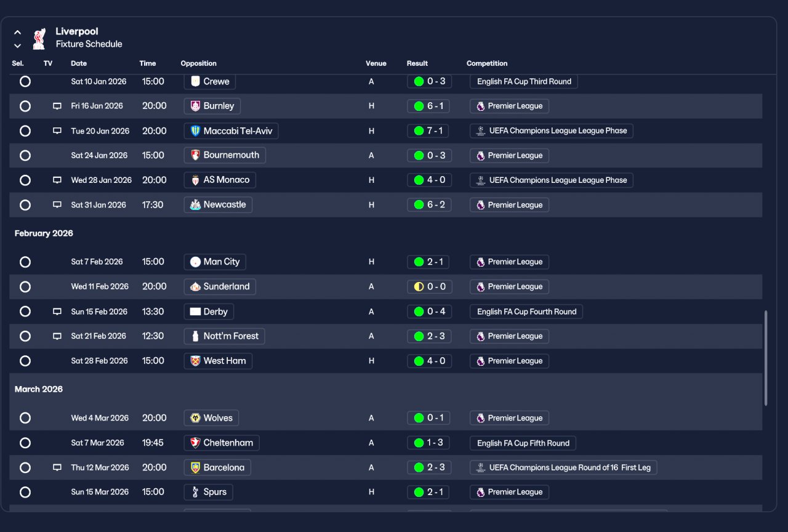
Task: Click the Derby club badge
Action: 195,312
